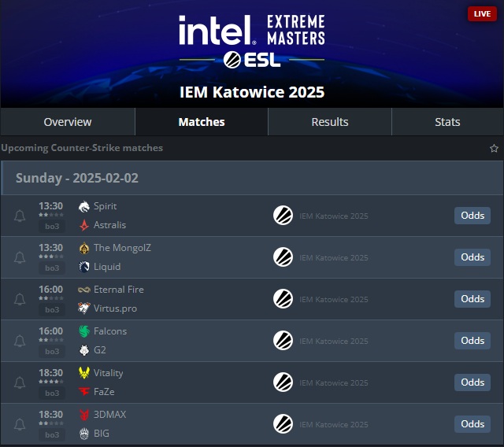View Odds for Vitality vs FaZe
The height and width of the screenshot is (447, 504).
tap(472, 382)
